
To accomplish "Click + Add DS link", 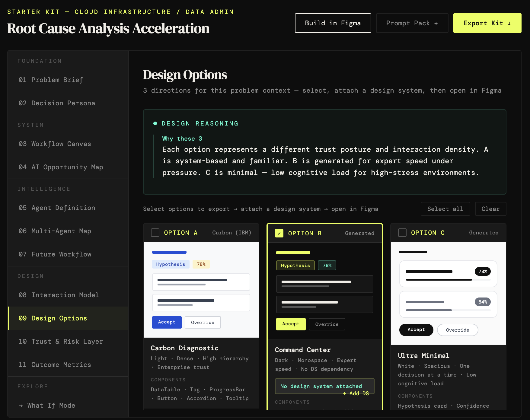I will pyautogui.click(x=356, y=393).
